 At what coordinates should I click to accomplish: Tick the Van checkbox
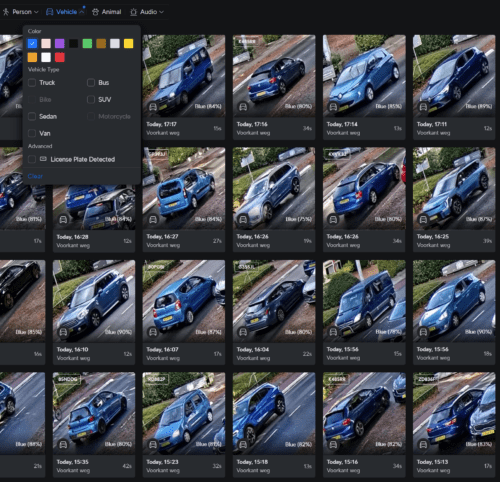pyautogui.click(x=32, y=133)
